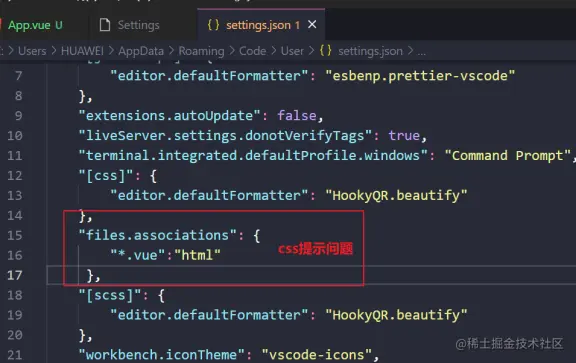
Task: Click "HookyQR.beautify" value on line 13
Action: [396, 195]
